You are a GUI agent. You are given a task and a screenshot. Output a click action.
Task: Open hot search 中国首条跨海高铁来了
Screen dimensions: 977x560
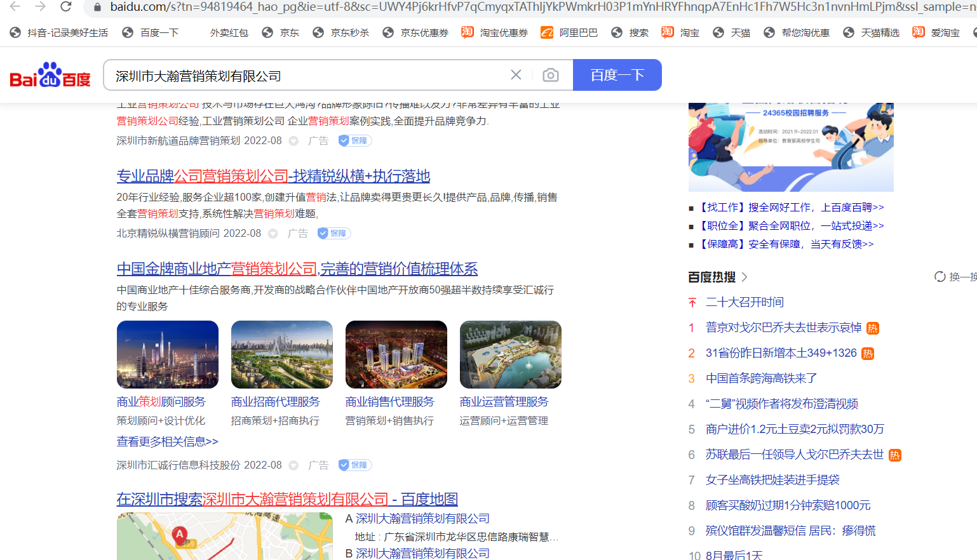[761, 378]
